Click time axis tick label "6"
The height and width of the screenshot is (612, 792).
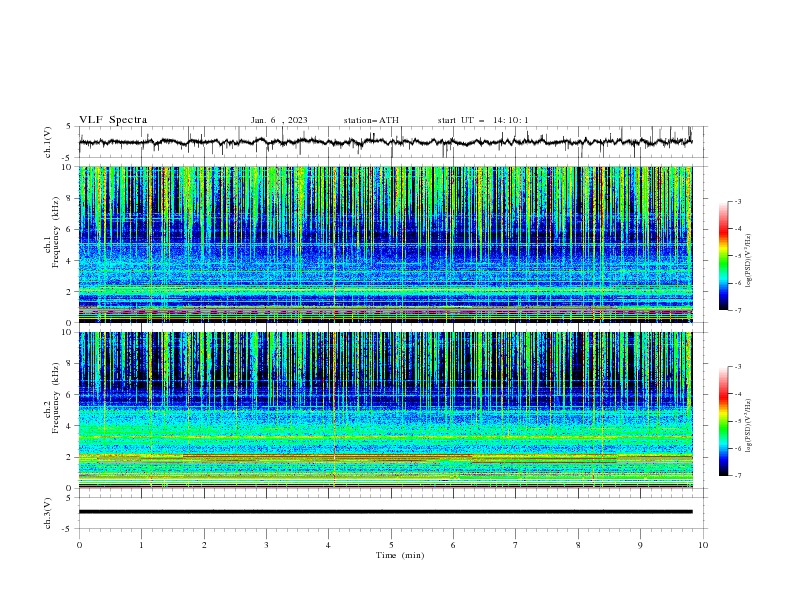453,545
